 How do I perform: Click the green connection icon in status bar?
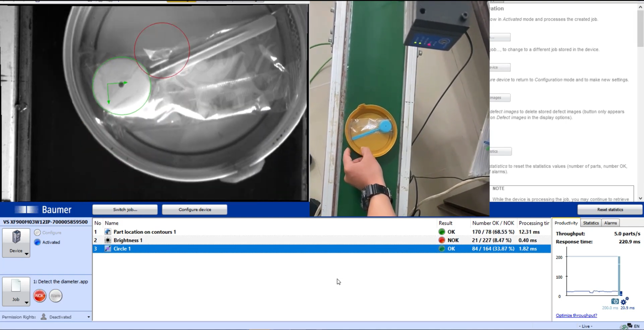[x=624, y=327]
